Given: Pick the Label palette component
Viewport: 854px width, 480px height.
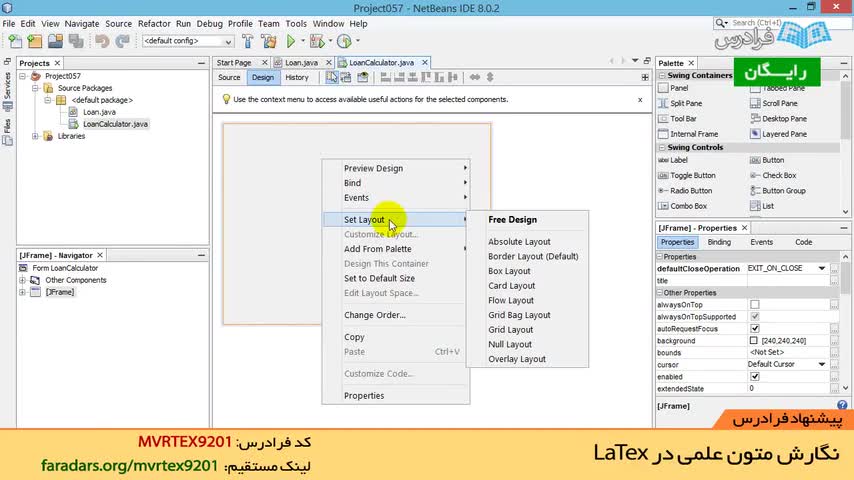Looking at the screenshot, I should tap(673, 160).
